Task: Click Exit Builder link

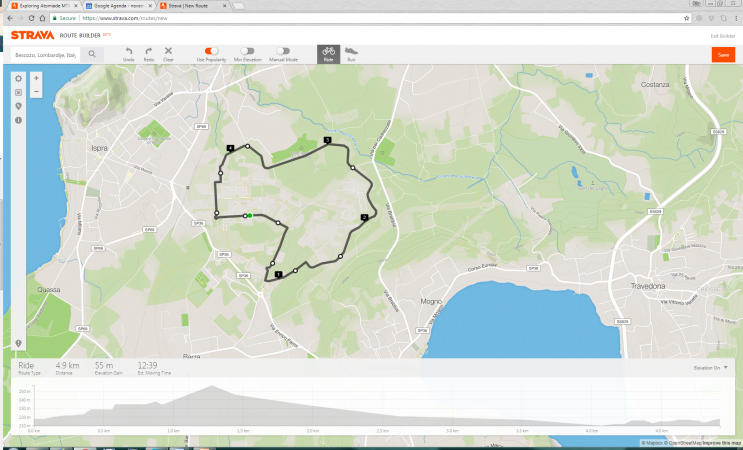Action: click(x=723, y=36)
